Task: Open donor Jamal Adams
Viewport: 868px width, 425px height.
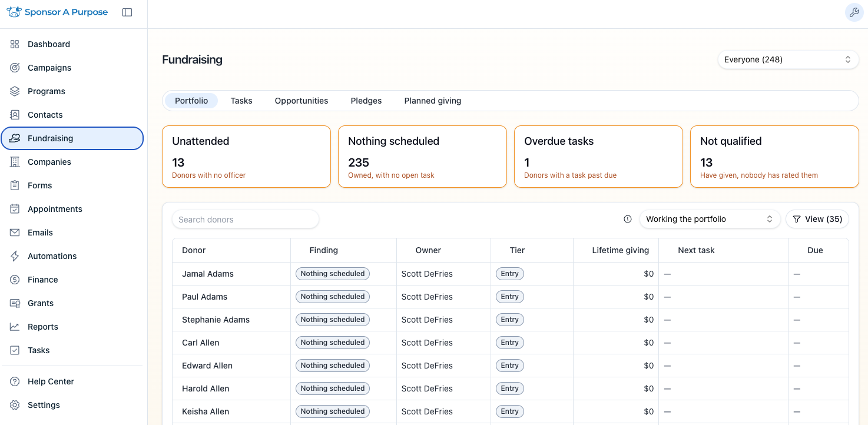Action: [208, 274]
